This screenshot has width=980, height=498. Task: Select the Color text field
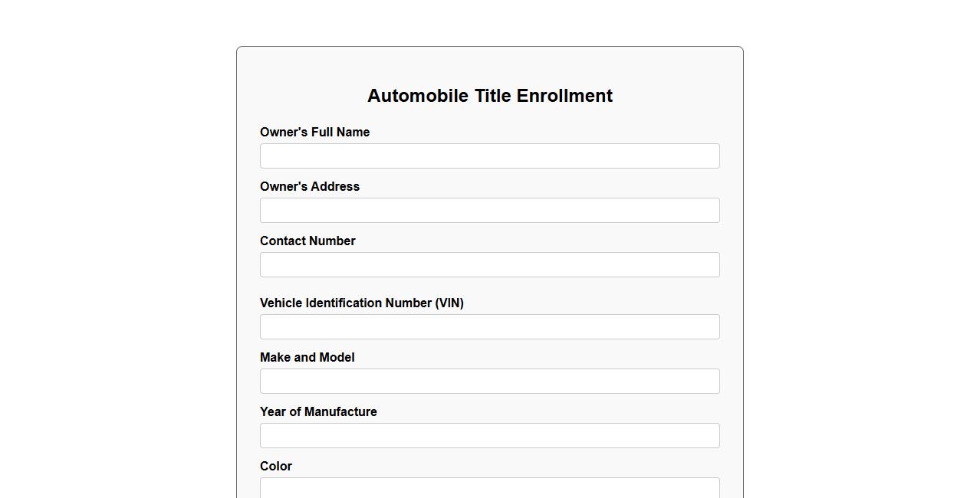click(x=489, y=488)
